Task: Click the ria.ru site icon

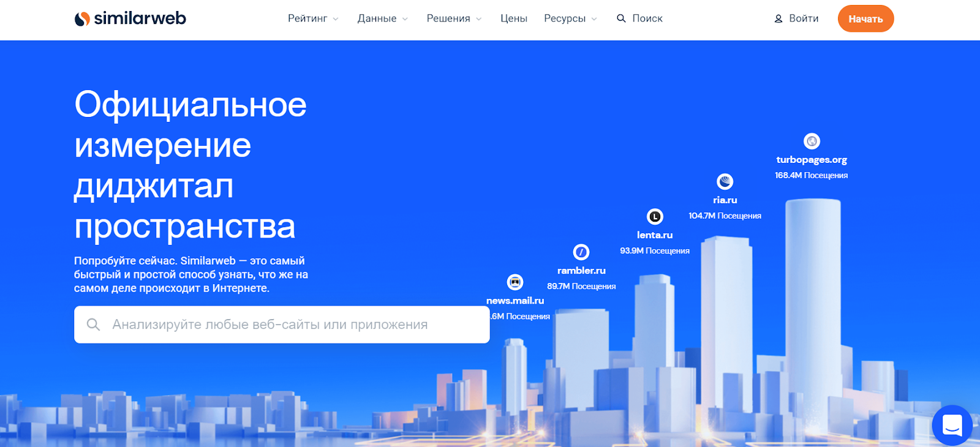Action: [x=725, y=182]
